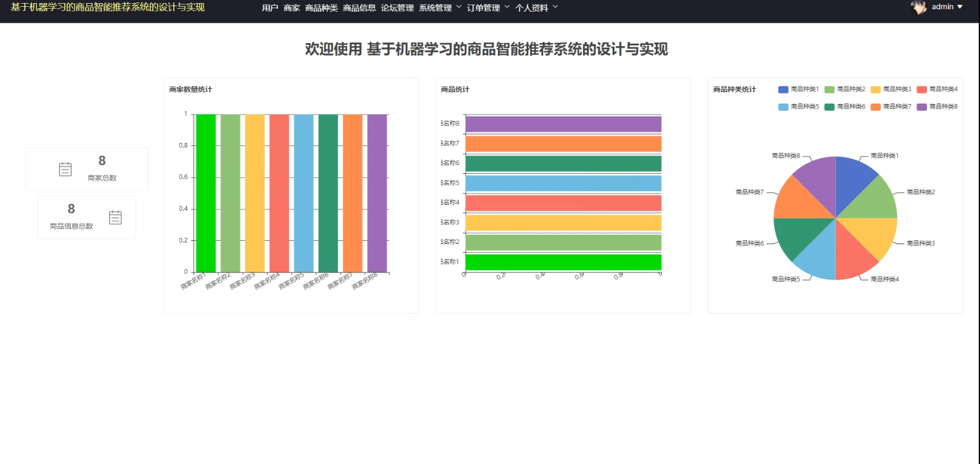Click the calendar icon beside 商家总数
The width and height of the screenshot is (980, 464).
click(x=65, y=169)
